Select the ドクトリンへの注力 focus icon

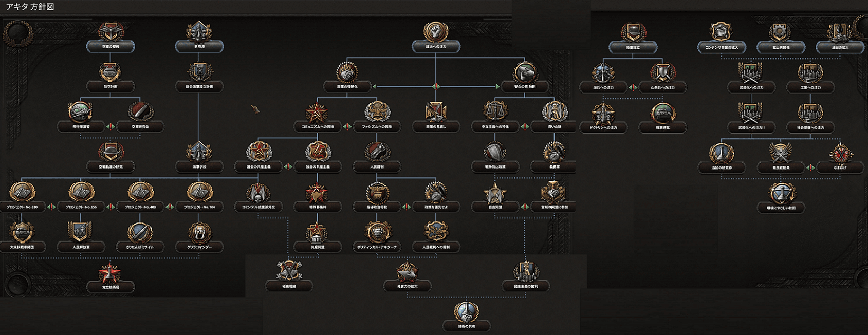603,114
